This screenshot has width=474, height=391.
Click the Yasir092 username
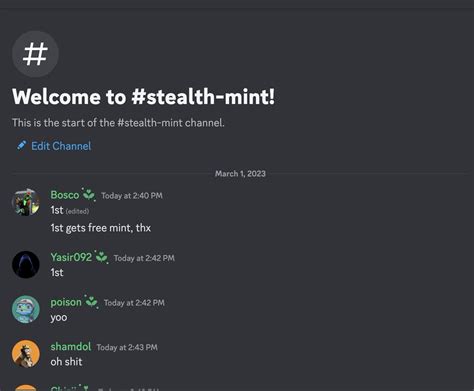71,257
